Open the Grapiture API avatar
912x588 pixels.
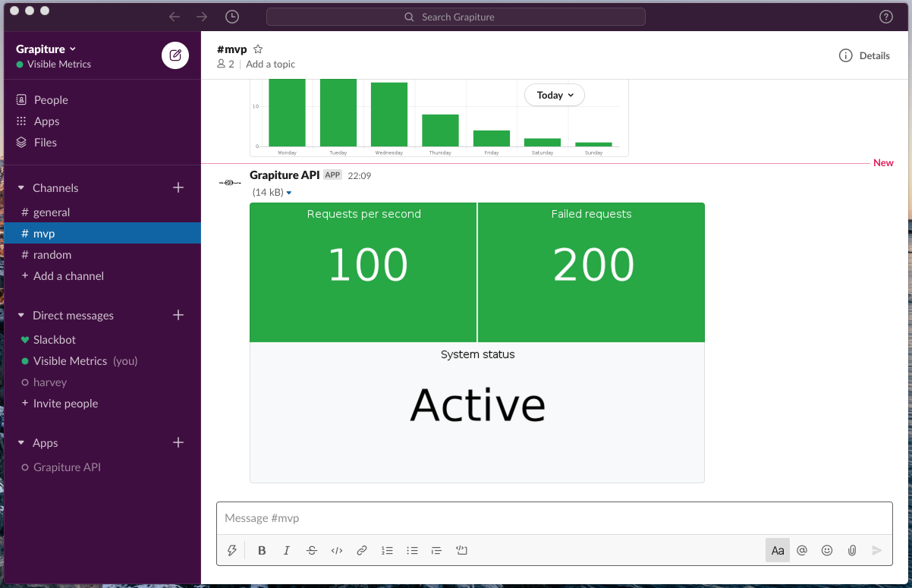pyautogui.click(x=230, y=183)
